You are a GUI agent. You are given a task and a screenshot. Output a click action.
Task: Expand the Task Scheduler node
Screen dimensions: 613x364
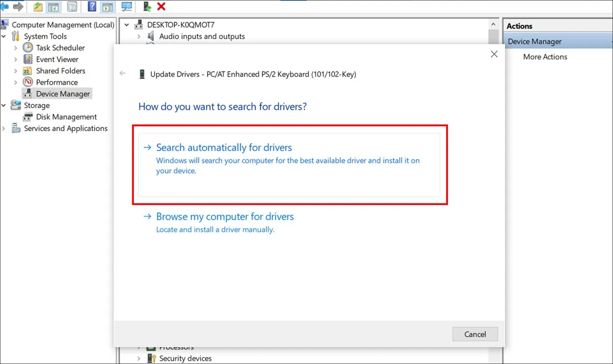pos(16,48)
